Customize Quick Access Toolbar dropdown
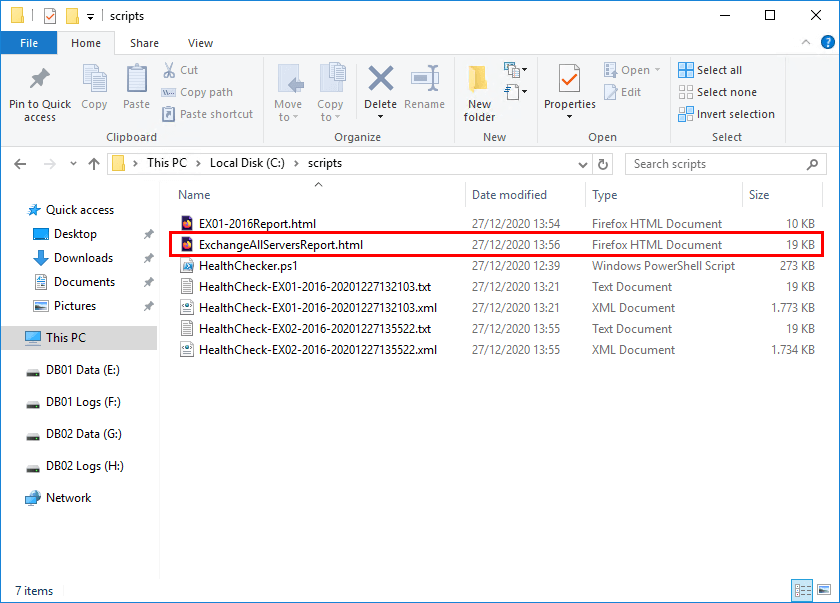This screenshot has height=603, width=840. [91, 17]
